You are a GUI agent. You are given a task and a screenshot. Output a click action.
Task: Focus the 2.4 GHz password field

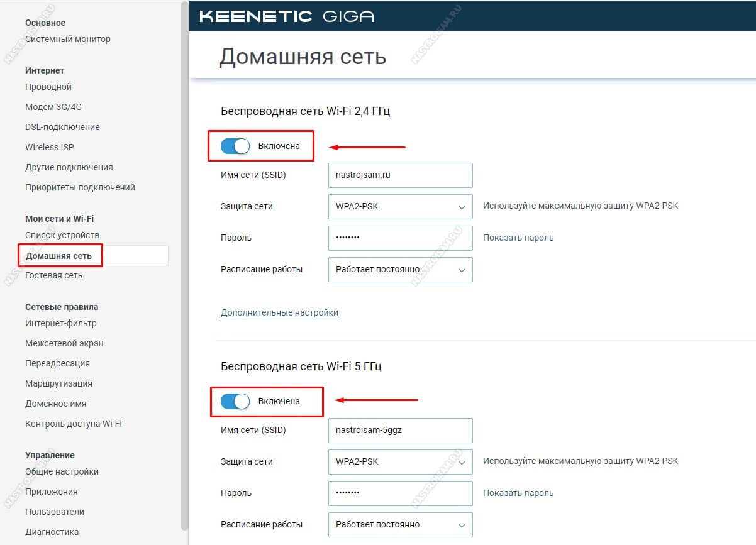pos(400,238)
